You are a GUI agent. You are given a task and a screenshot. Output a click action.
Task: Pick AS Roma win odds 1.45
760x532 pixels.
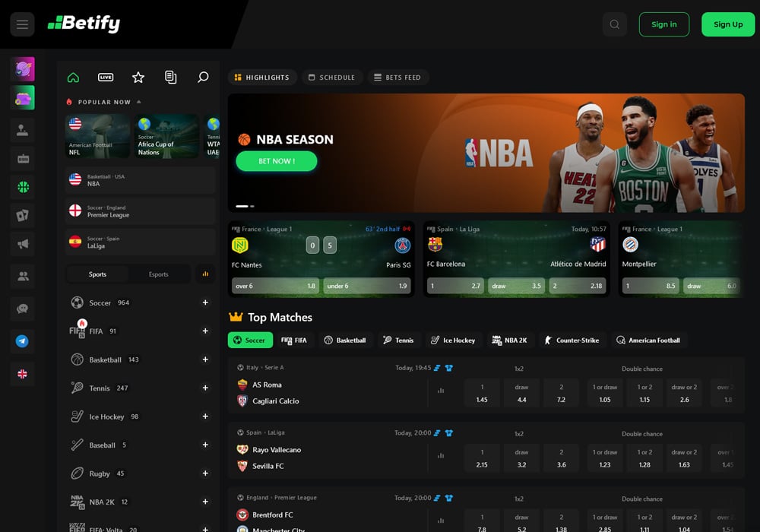pos(482,393)
